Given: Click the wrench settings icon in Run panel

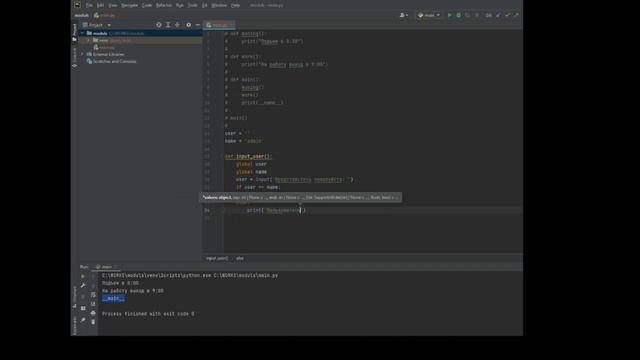Looking at the screenshot, I should (83, 285).
